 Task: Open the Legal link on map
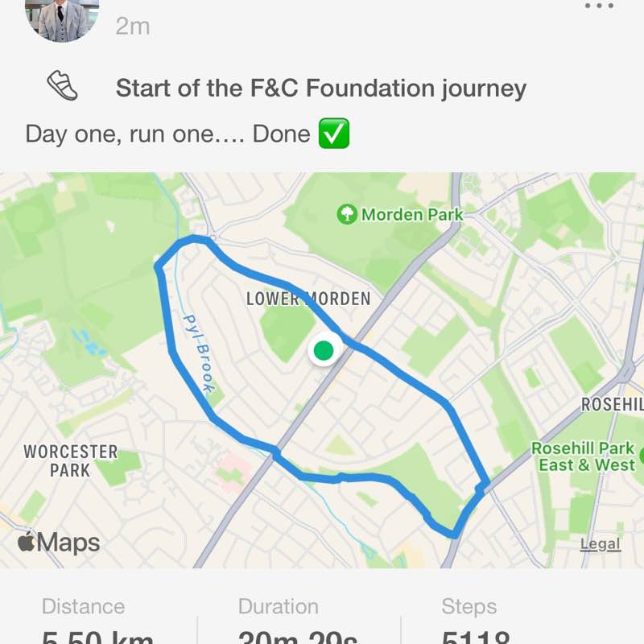click(601, 544)
